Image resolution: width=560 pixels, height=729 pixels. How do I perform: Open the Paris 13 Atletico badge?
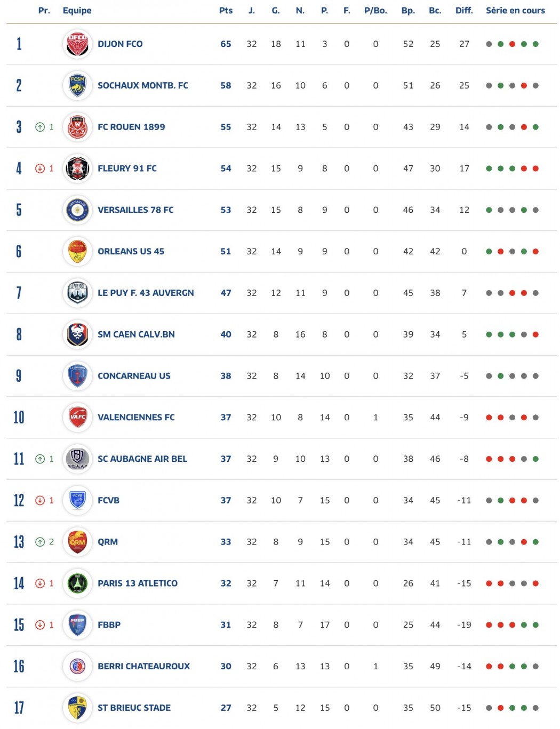(x=77, y=583)
